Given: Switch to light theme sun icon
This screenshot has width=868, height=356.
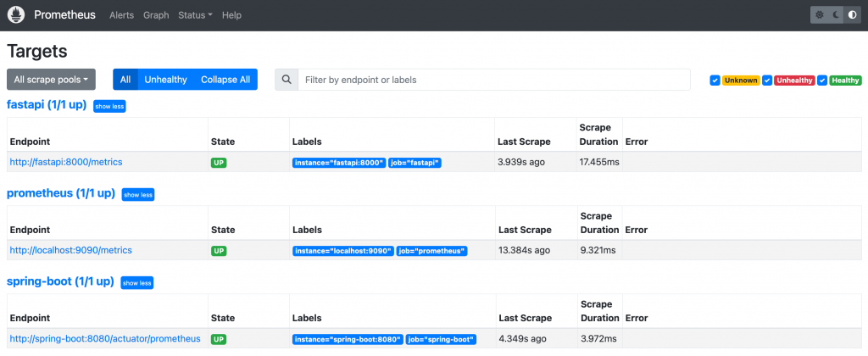Looking at the screenshot, I should click(x=819, y=15).
